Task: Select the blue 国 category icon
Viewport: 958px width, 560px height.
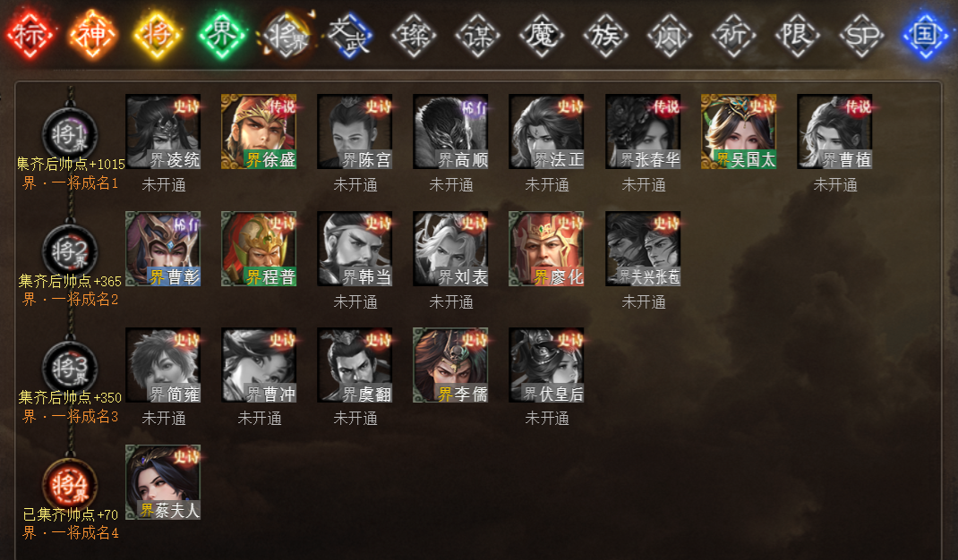Action: click(x=926, y=34)
